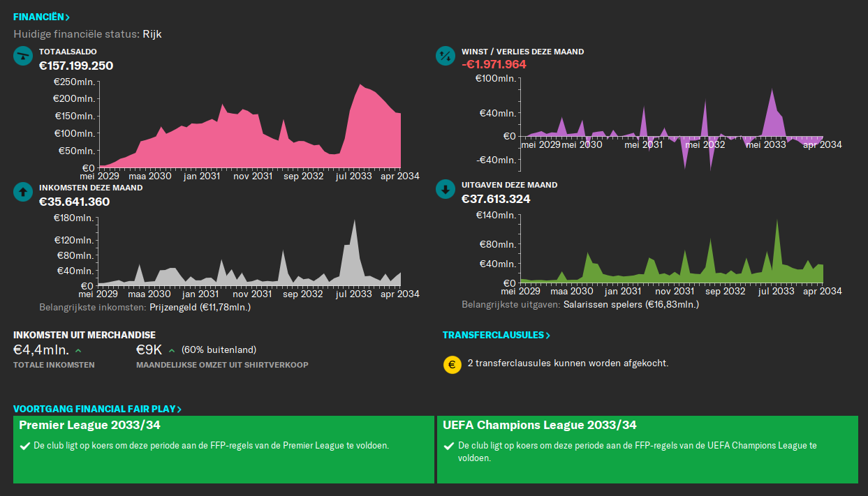Click the green arrow beside €9K
Viewport: 868px width, 496px height.
click(172, 350)
